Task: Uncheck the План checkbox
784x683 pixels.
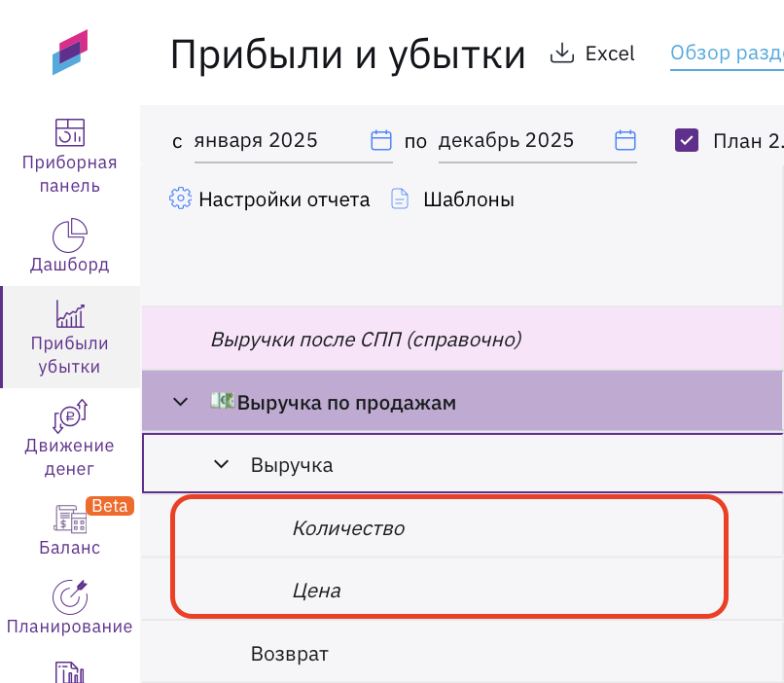Action: 687,140
